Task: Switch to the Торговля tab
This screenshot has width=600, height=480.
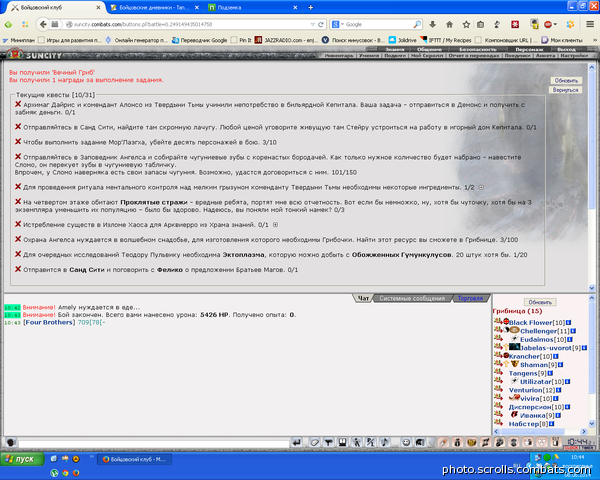Action: pos(470,298)
